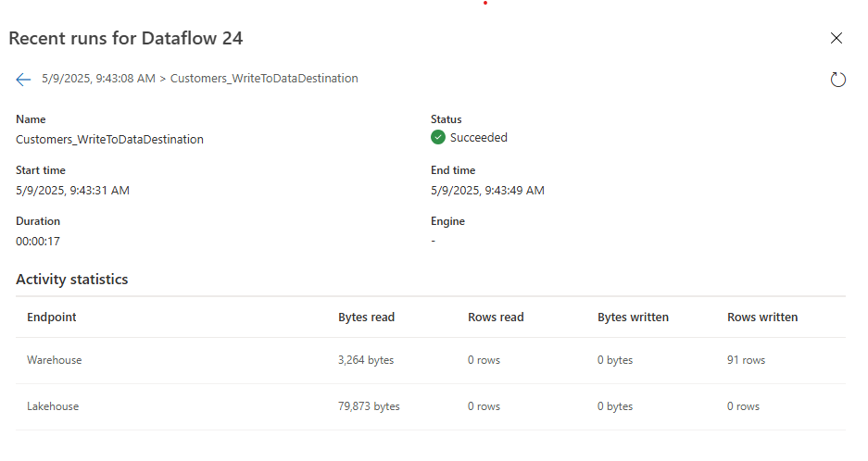Close the Recent runs panel
Viewport: 868px width, 461px height.
pos(837,38)
